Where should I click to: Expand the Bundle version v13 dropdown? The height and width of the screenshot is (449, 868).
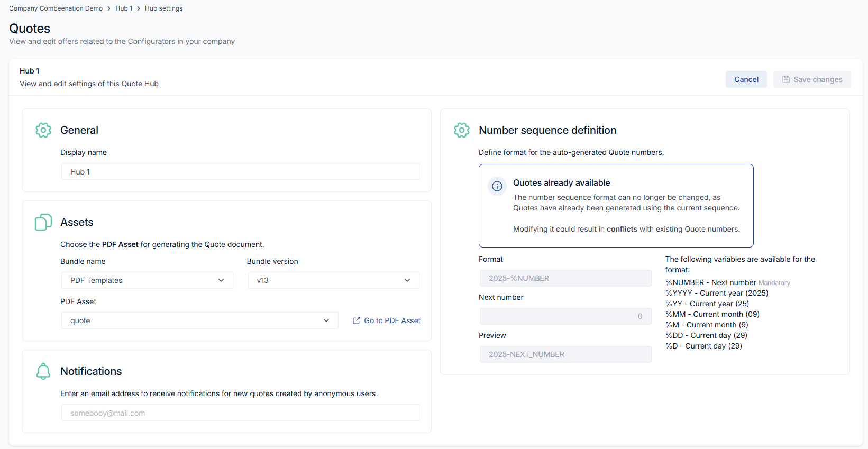[x=333, y=280]
